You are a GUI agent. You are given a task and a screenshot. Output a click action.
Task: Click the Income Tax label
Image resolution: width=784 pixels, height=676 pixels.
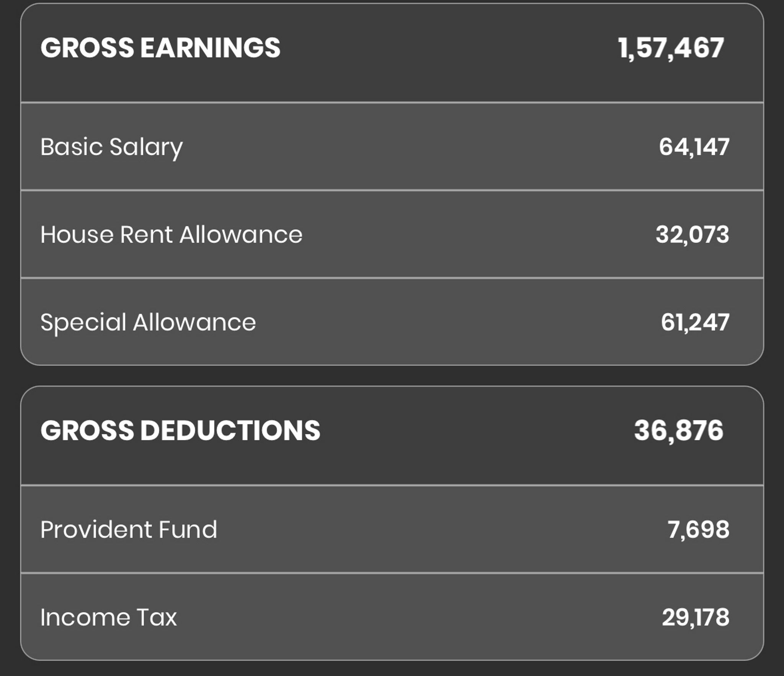click(x=109, y=617)
